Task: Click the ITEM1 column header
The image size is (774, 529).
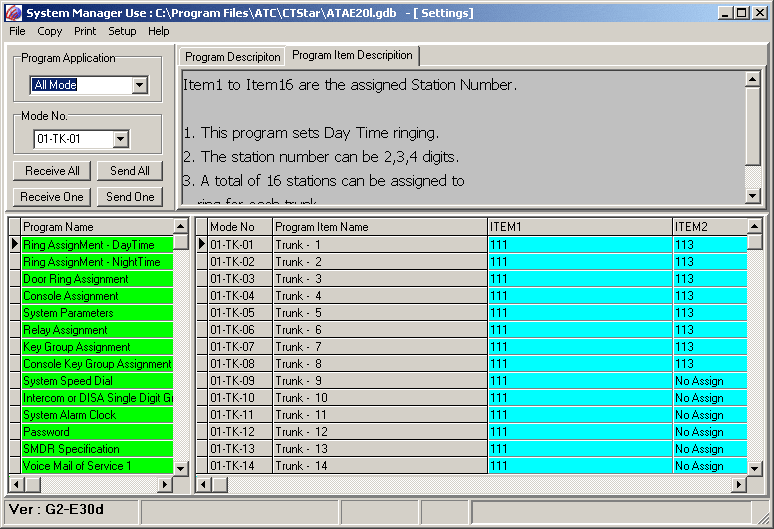Action: click(580, 227)
